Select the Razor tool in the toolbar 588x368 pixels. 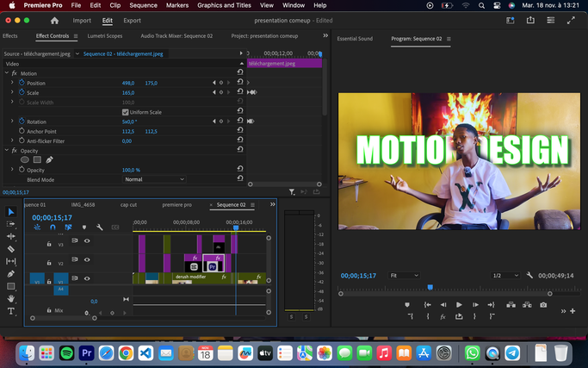tap(11, 248)
